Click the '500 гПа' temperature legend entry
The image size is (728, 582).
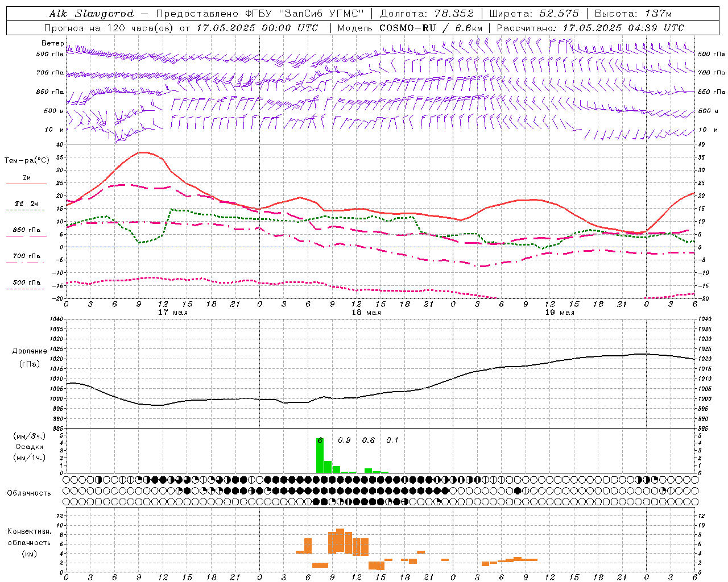pos(27,282)
